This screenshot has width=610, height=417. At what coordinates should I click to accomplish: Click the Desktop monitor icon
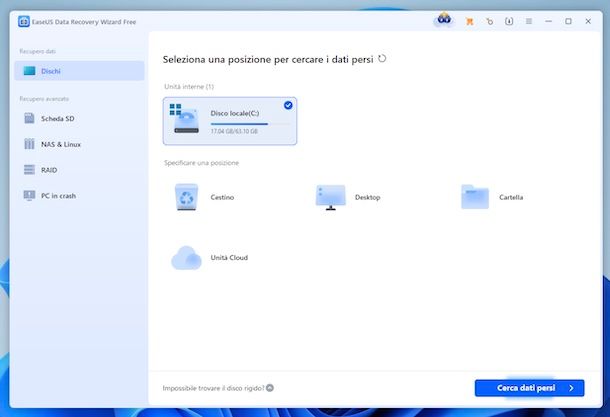coord(331,197)
